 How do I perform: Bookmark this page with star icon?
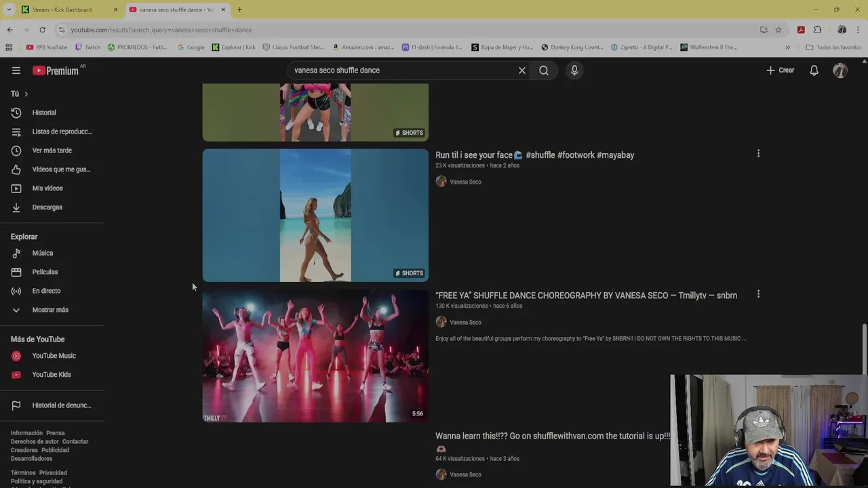point(778,30)
